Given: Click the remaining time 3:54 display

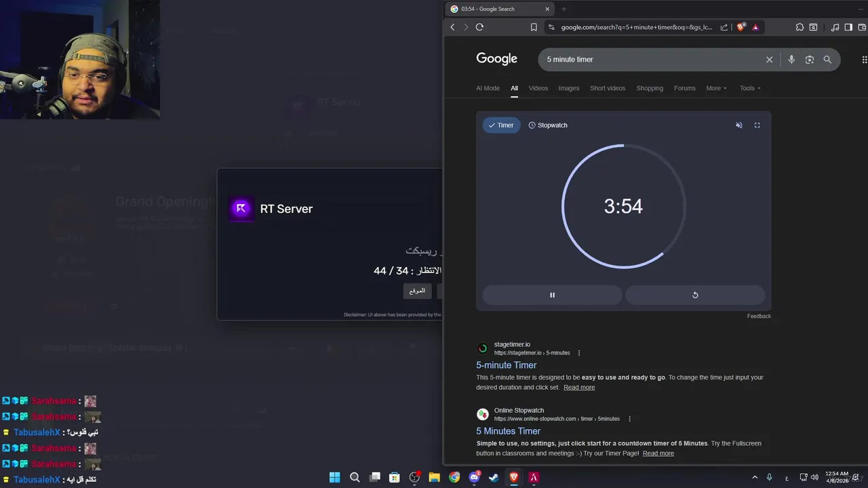Looking at the screenshot, I should 623,206.
